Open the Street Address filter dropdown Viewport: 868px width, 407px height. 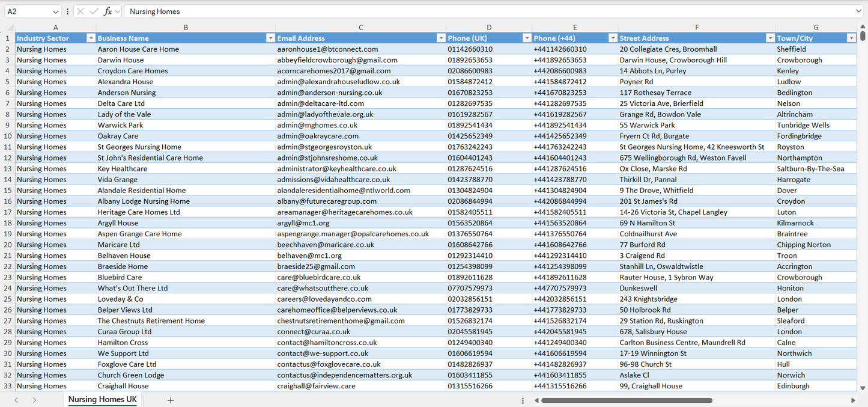click(x=770, y=38)
